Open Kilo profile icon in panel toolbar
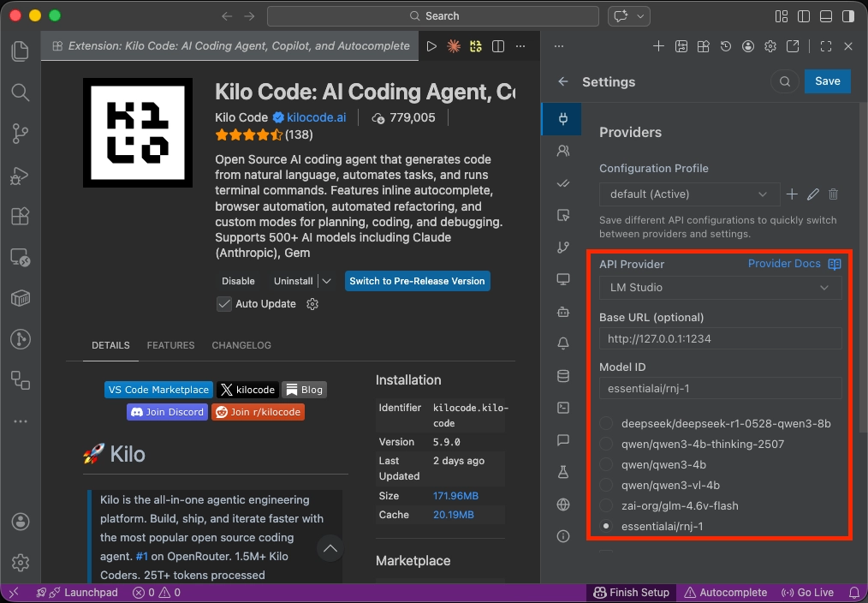This screenshot has height=603, width=868. tap(748, 46)
